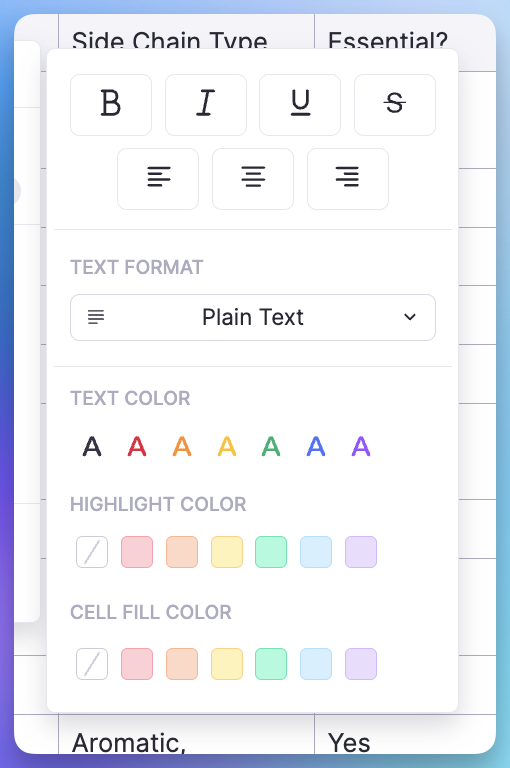Viewport: 510px width, 768px height.
Task: Apply yellow highlight color
Action: click(x=227, y=552)
